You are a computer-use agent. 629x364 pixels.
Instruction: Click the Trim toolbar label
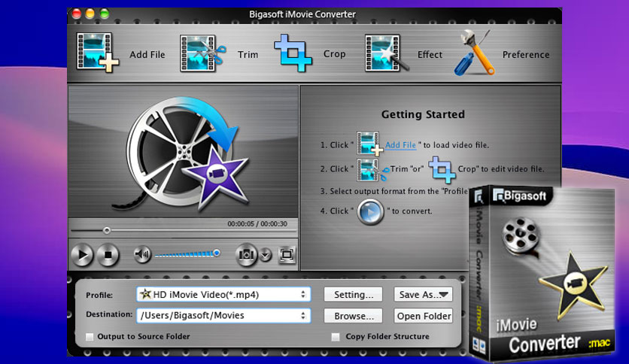(x=248, y=54)
